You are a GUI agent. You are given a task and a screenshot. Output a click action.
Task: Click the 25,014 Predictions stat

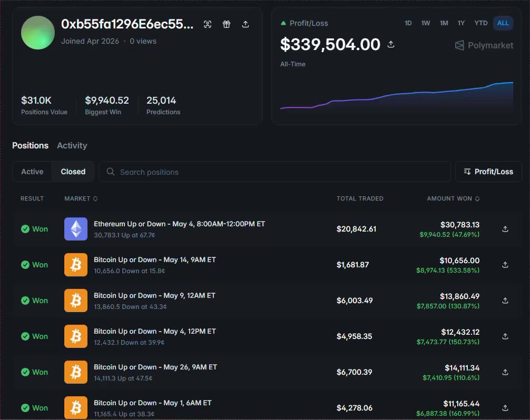[x=163, y=105]
